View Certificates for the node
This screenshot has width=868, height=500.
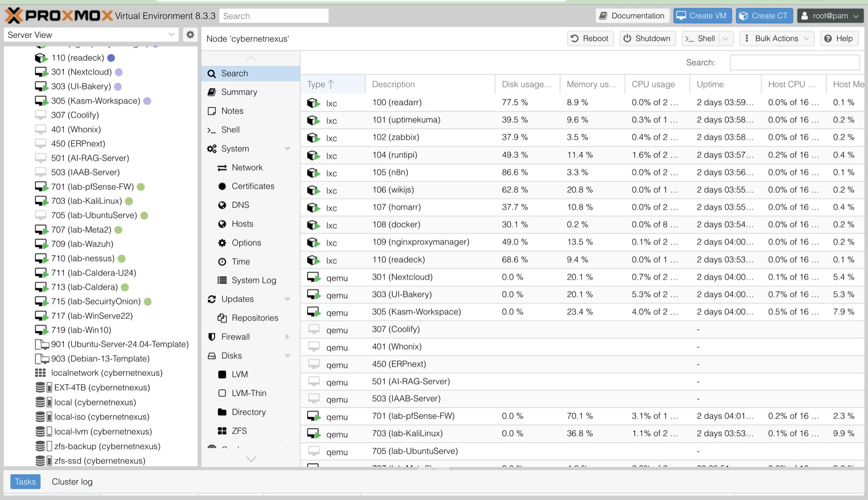252,186
